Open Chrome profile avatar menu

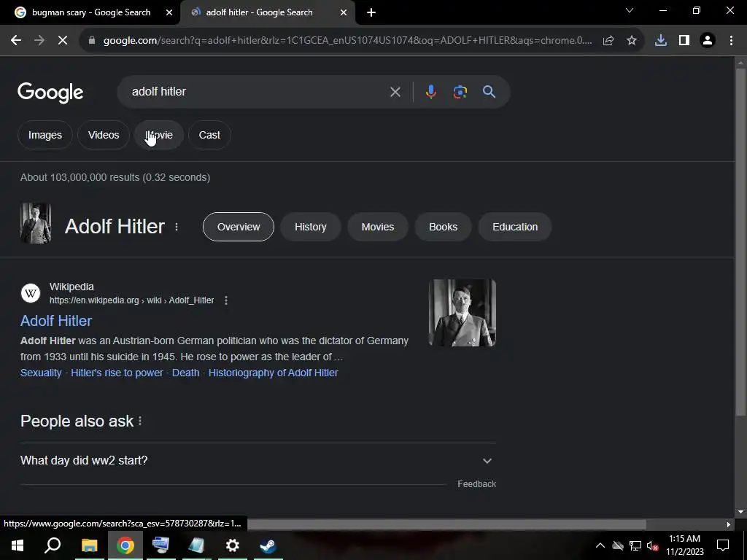[708, 41]
